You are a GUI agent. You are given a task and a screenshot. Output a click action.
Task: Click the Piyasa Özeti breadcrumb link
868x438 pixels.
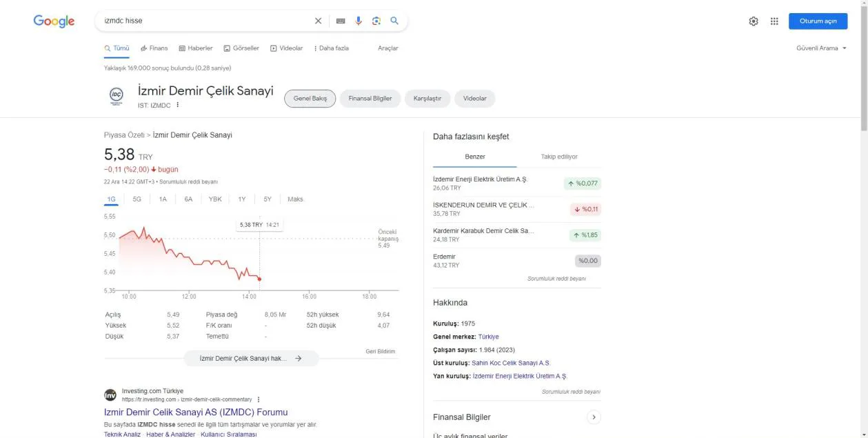click(124, 135)
